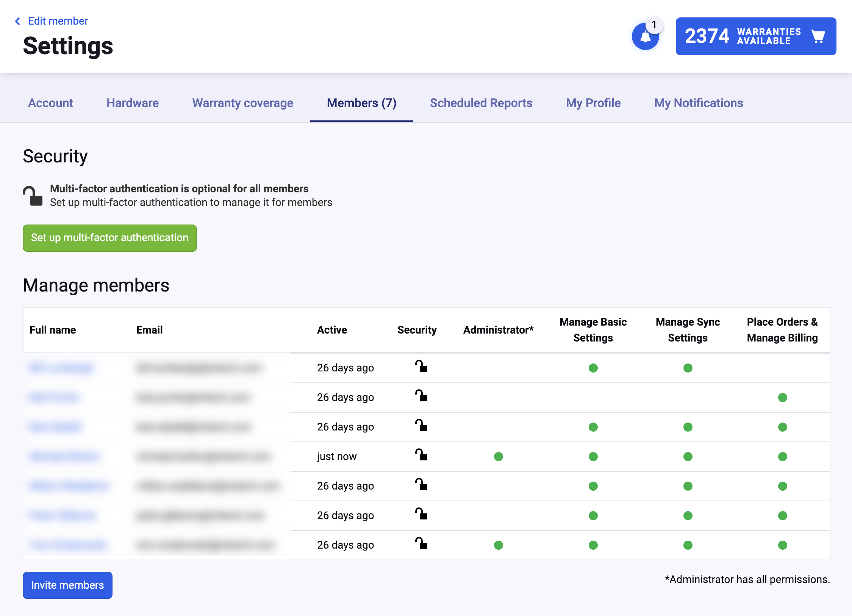Click padlock icon in the 'just now' row
This screenshot has width=852, height=616.
click(x=421, y=455)
